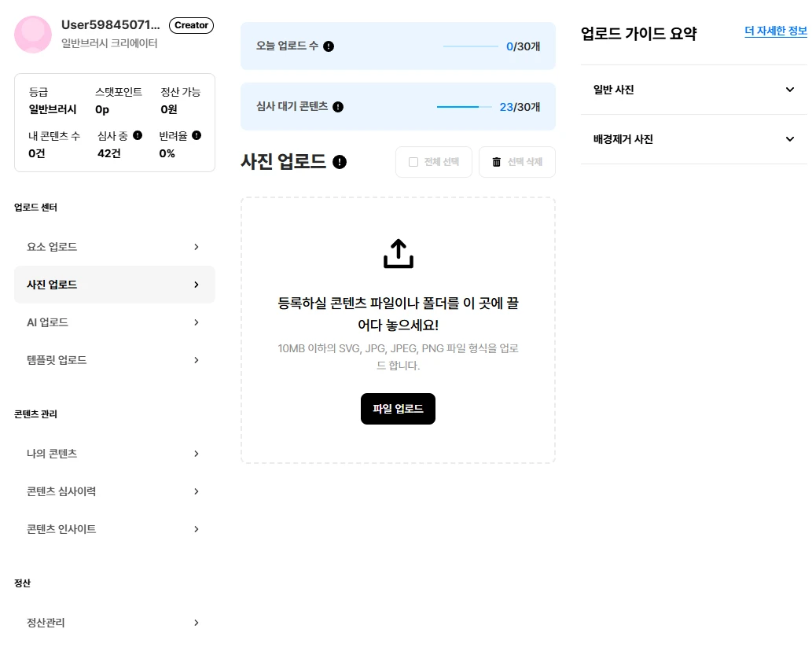Go to 템플릿 업로드 in sidebar
This screenshot has height=662, width=812.
click(x=114, y=360)
